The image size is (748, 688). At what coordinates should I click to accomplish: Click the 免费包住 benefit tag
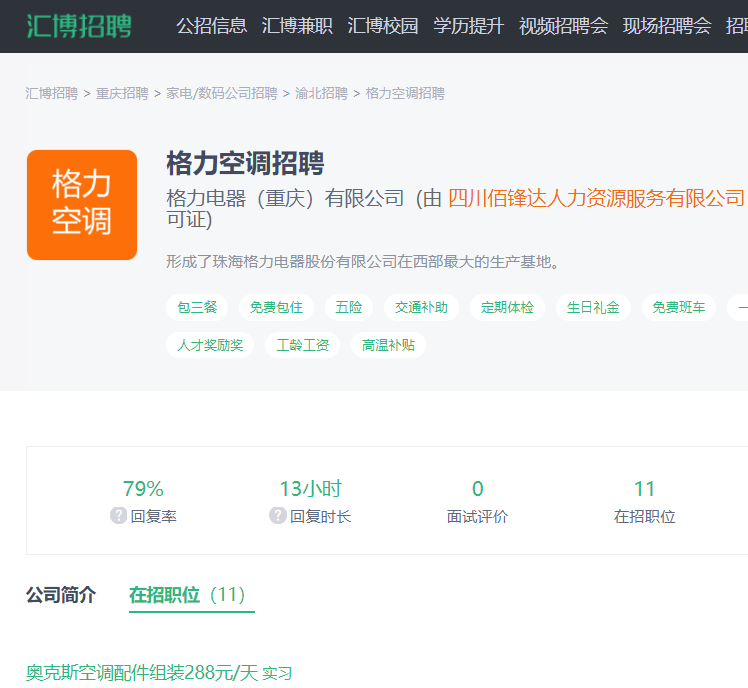coord(276,307)
